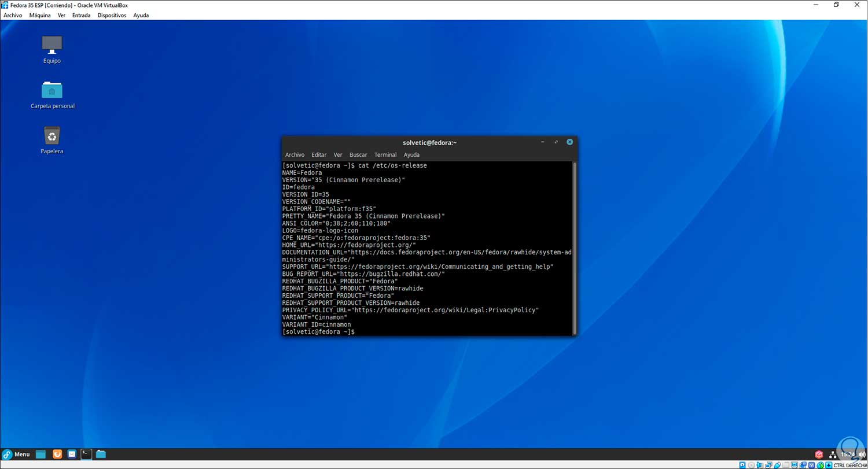Launch the mail client from the panel
The image size is (868, 469).
72,454
